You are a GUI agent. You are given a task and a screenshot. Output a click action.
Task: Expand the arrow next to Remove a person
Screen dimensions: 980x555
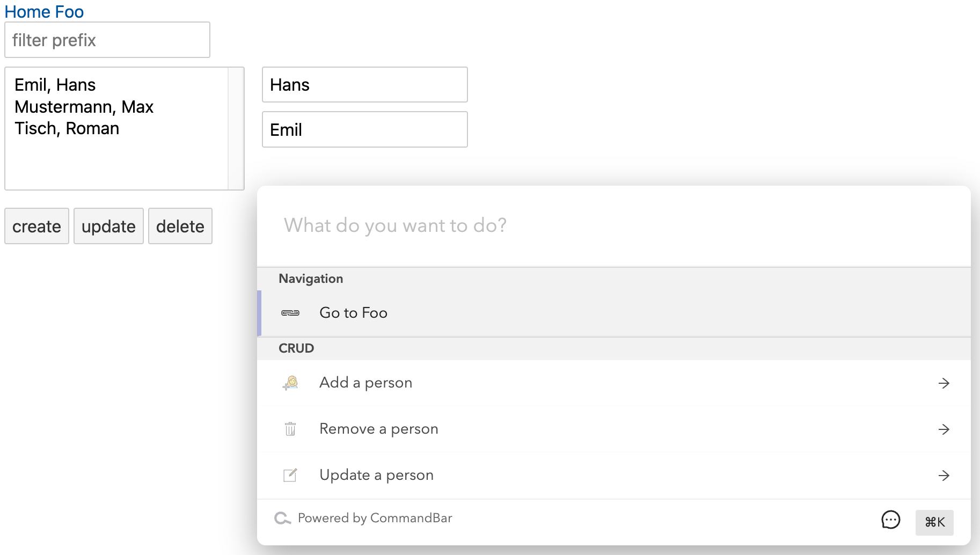click(944, 429)
